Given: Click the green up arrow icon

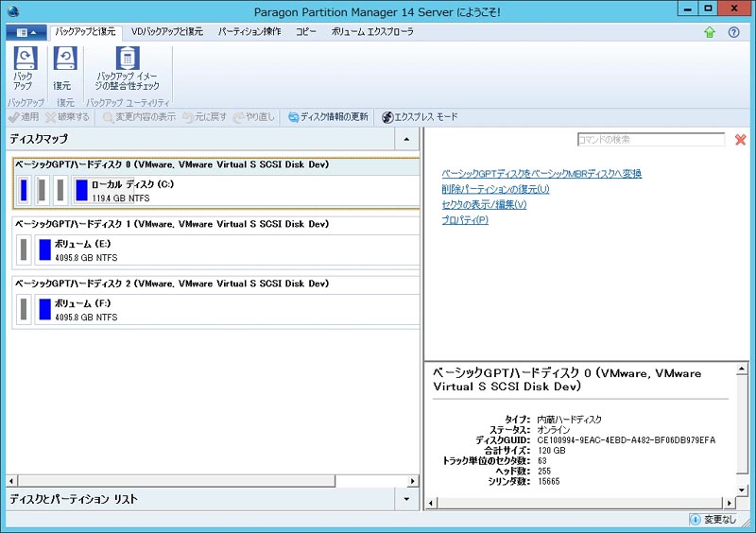Looking at the screenshot, I should pos(710,32).
